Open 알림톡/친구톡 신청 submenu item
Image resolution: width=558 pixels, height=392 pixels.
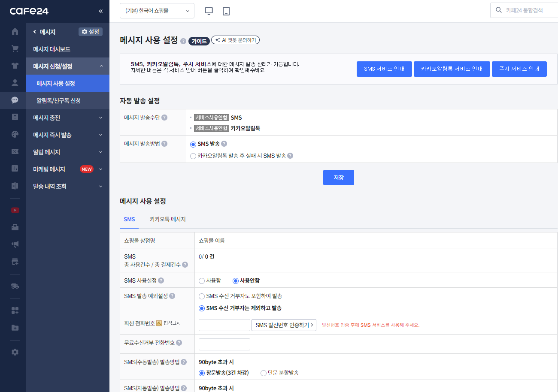[68, 100]
